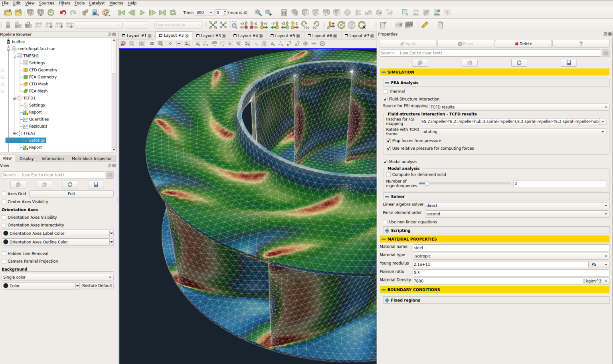The width and height of the screenshot is (613, 364).
Task: Capture a screenshot of the render view
Action: pyautogui.click(x=142, y=44)
